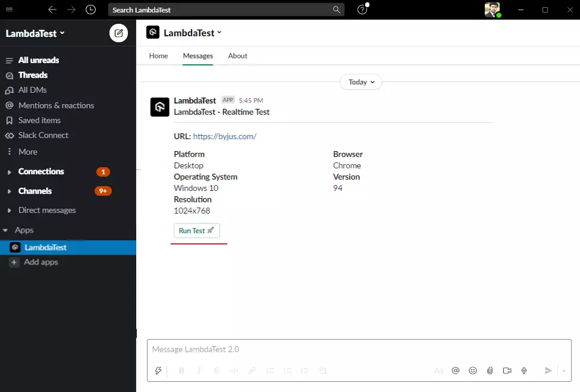The image size is (580, 392).
Task: Compose a new message with the pencil icon
Action: 118,33
